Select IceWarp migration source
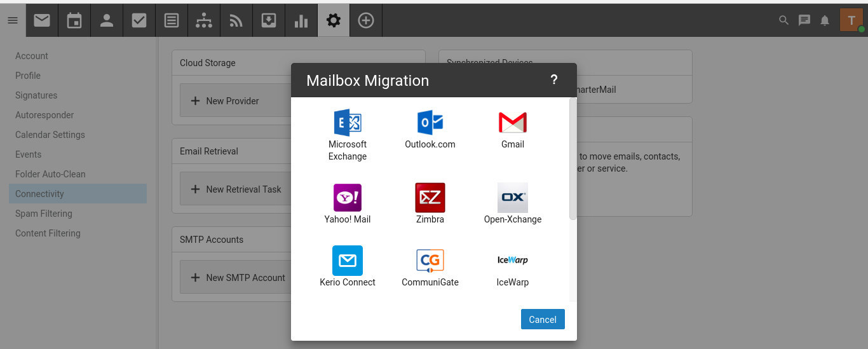This screenshot has height=349, width=868. [512, 261]
